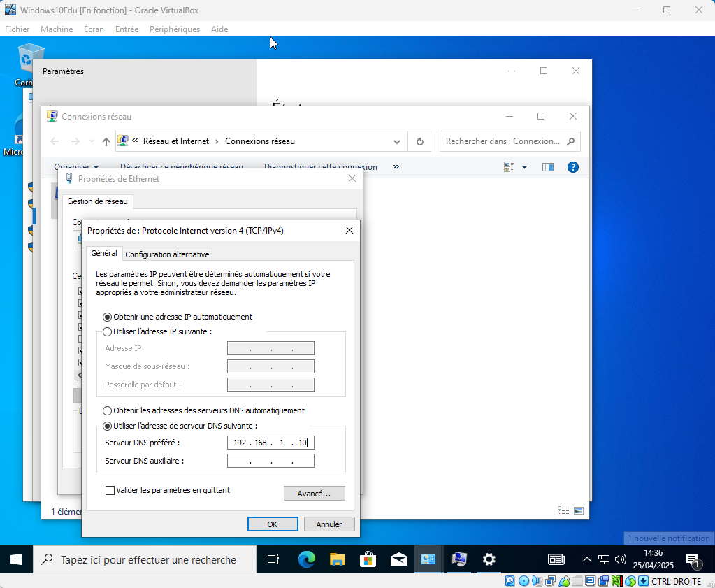Open File Explorer from the taskbar
Screen dimensions: 715x588
[337, 559]
